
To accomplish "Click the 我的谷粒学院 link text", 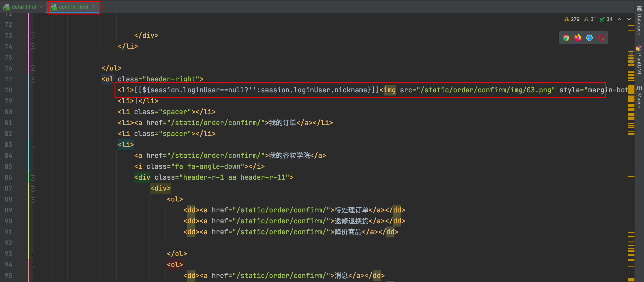I will 290,156.
